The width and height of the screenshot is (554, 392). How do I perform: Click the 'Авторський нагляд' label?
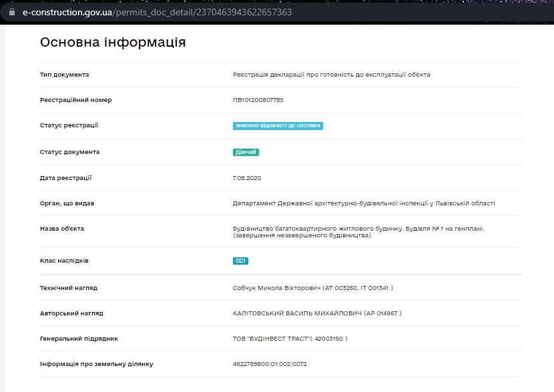coord(71,313)
